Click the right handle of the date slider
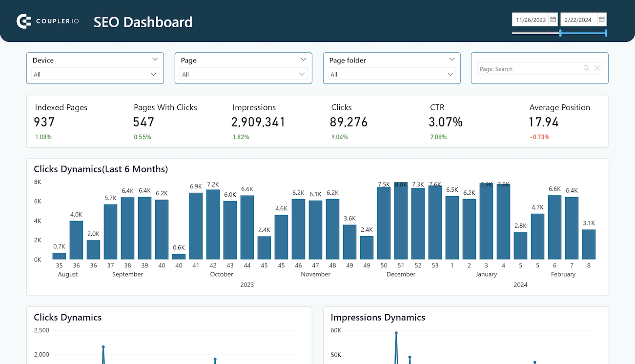The height and width of the screenshot is (364, 635). click(x=605, y=34)
